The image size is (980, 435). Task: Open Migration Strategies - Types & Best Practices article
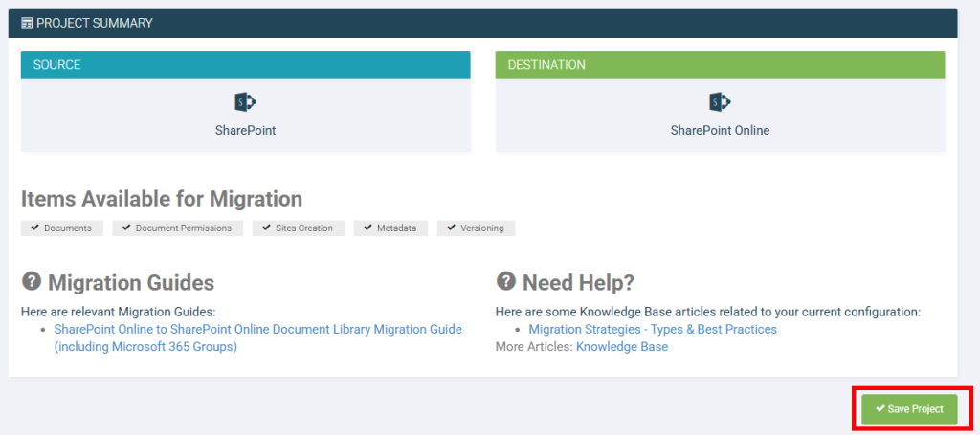(653, 329)
